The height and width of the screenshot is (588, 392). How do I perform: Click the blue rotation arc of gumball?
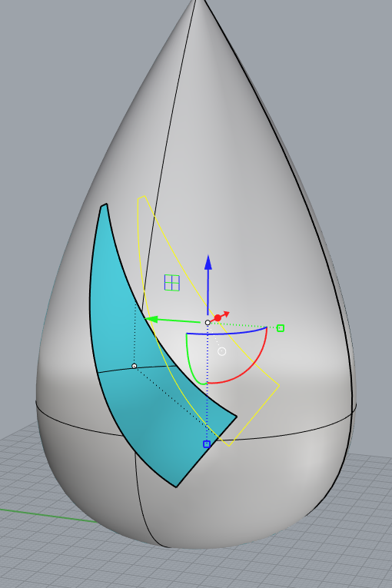click(x=227, y=332)
